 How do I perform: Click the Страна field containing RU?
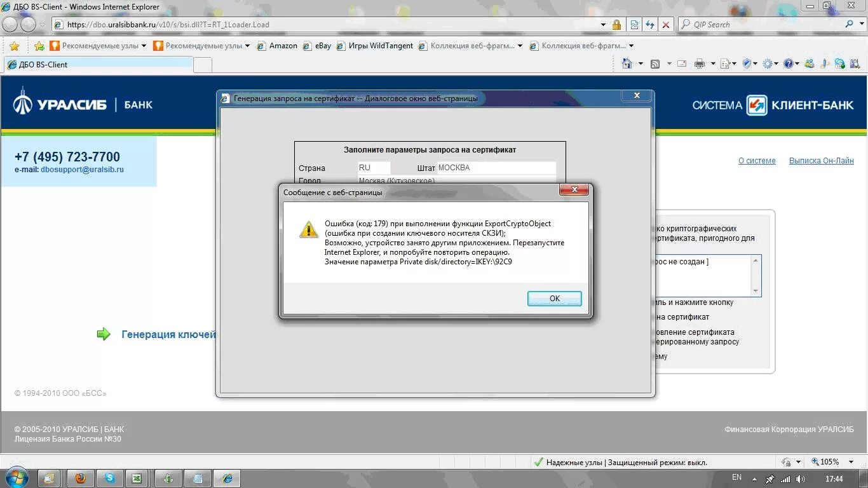click(374, 168)
